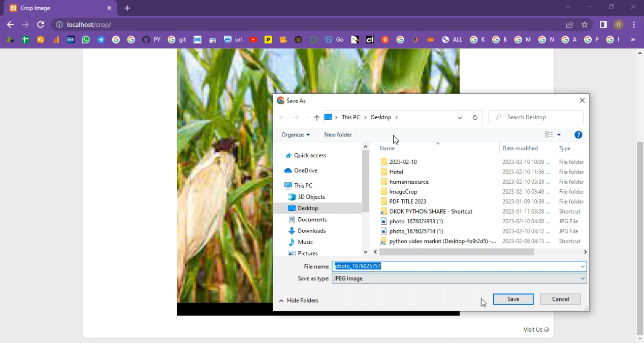Open Save As help icon
The width and height of the screenshot is (644, 343).
[578, 134]
